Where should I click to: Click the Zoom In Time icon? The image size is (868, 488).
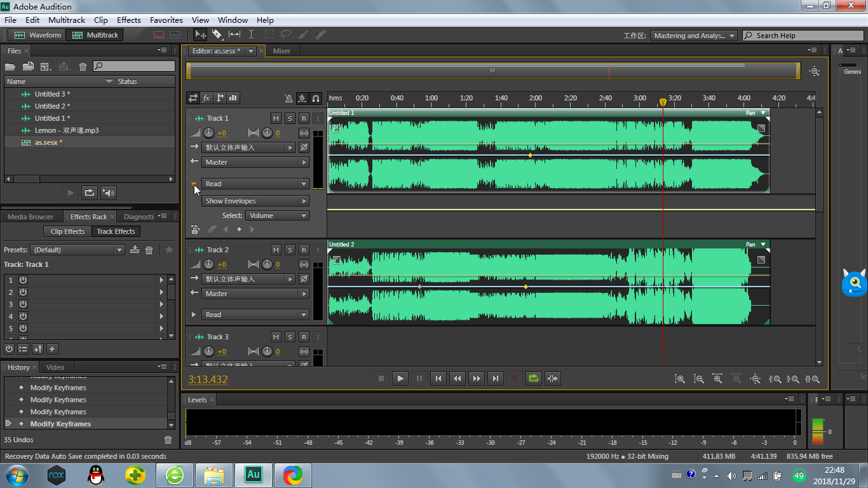pyautogui.click(x=718, y=379)
